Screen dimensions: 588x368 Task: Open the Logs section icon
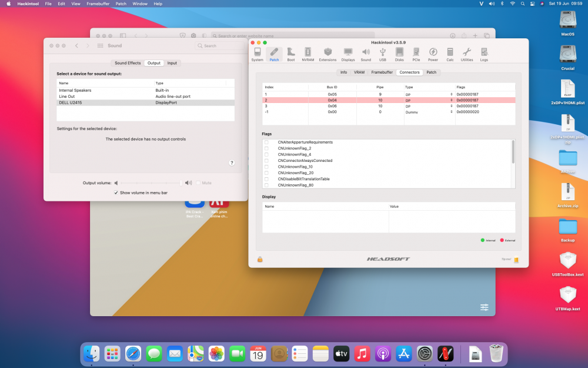coord(484,54)
